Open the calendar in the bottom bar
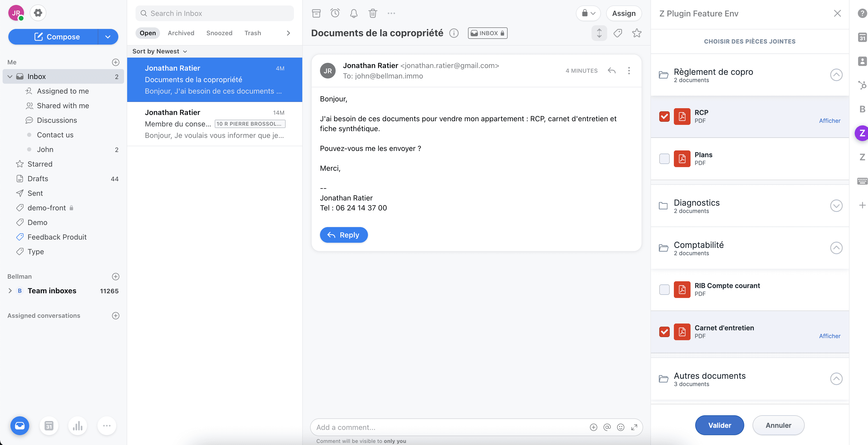 [49, 425]
